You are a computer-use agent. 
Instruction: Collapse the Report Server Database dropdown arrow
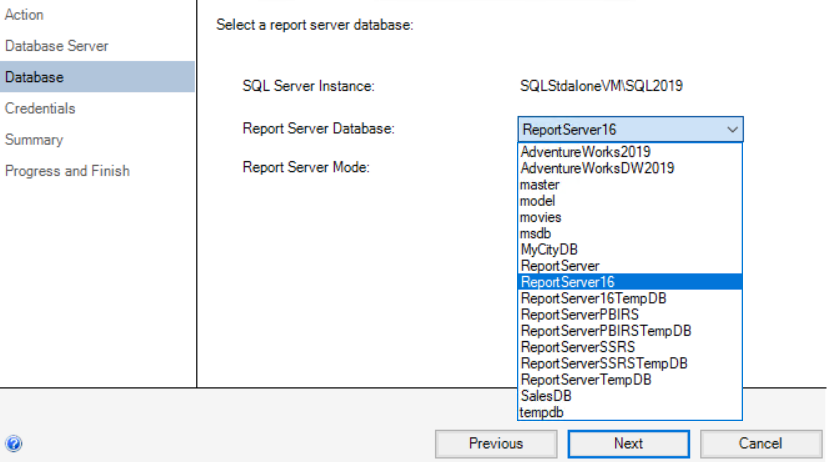(732, 129)
